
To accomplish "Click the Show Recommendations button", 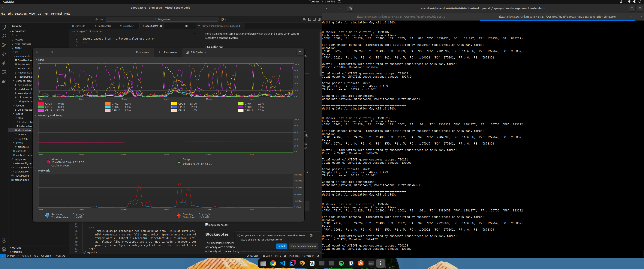I will 303,246.
